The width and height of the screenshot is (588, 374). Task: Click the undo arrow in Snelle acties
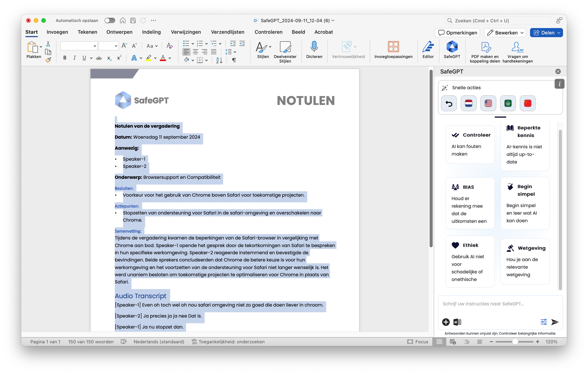[449, 103]
